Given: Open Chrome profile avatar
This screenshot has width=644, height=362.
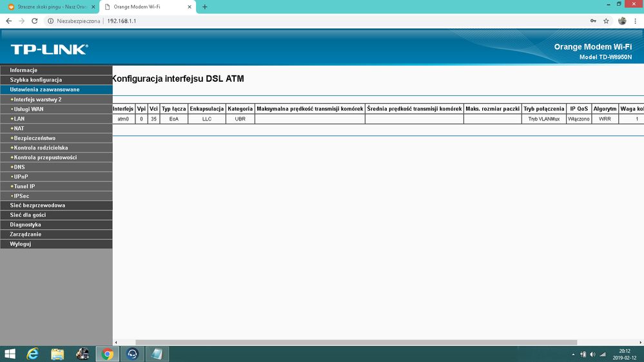Looking at the screenshot, I should (622, 21).
